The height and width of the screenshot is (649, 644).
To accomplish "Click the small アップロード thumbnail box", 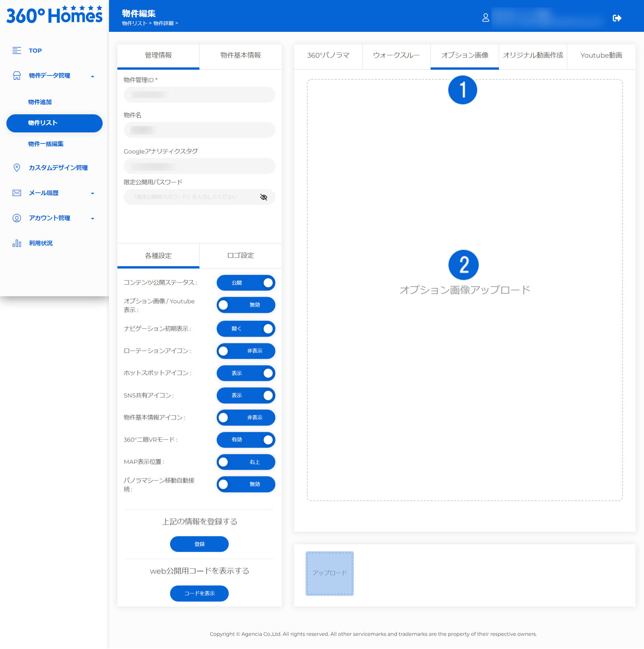I will (329, 573).
